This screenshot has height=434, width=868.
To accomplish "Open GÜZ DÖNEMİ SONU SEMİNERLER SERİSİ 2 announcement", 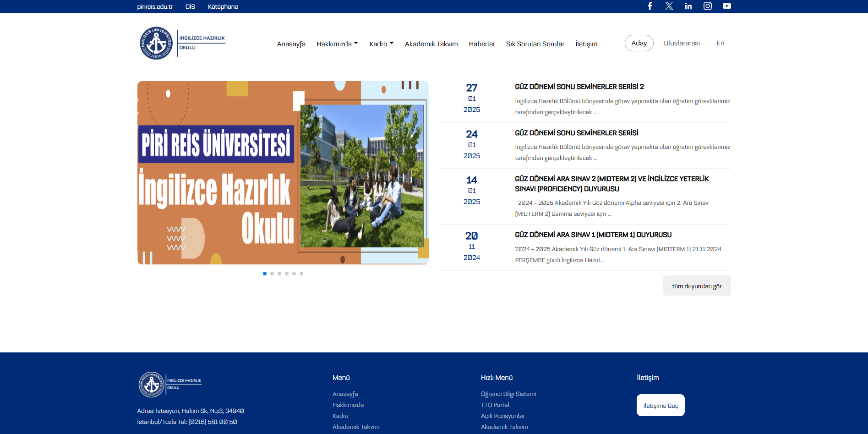I will (x=579, y=87).
